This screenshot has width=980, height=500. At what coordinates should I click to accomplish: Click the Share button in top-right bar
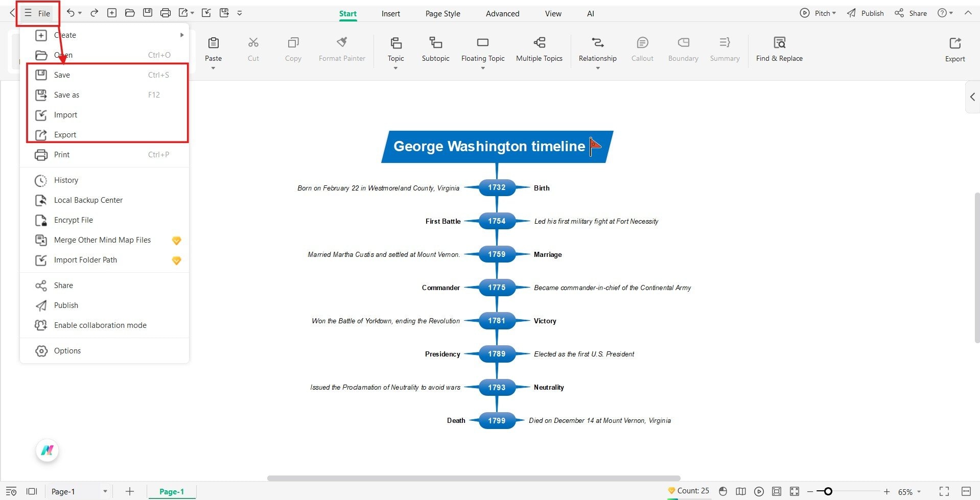coord(911,13)
